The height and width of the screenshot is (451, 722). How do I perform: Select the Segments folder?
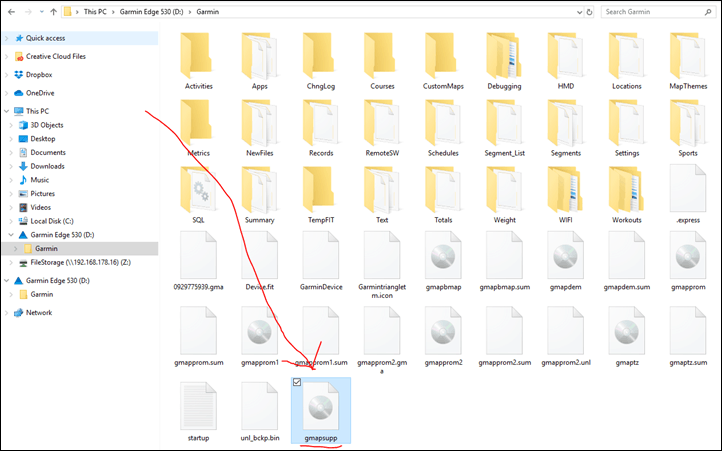[566, 128]
